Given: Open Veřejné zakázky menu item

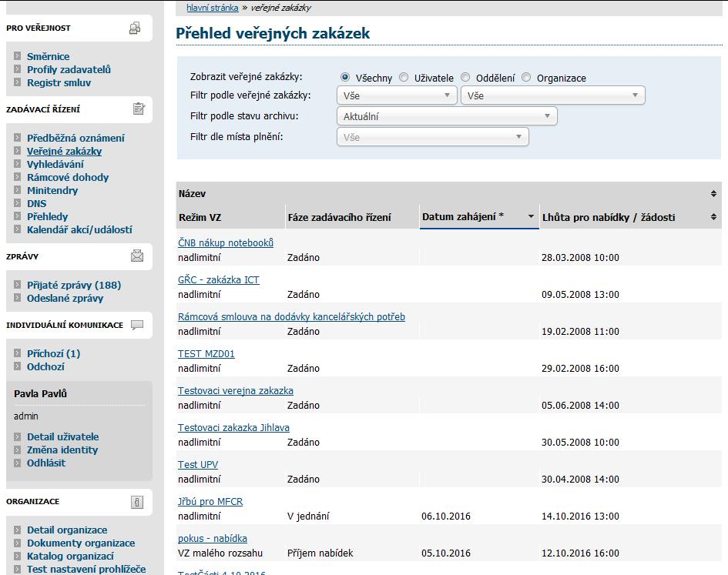Looking at the screenshot, I should click(x=64, y=152).
